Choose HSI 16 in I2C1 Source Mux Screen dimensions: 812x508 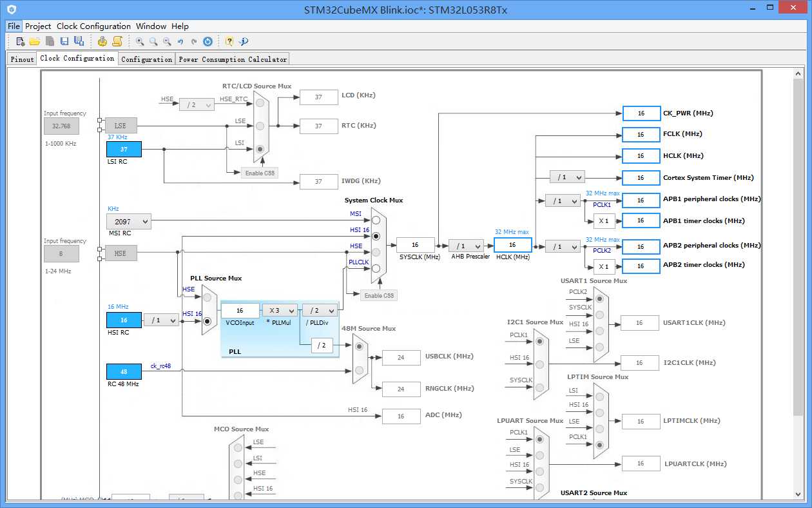(x=539, y=364)
